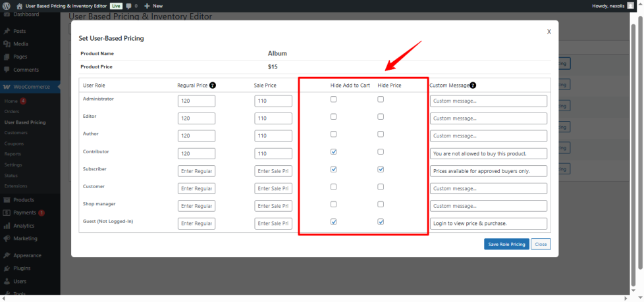Uncheck Hide Add to Cart for Contributor
Image resolution: width=644 pixels, height=302 pixels.
[x=333, y=151]
